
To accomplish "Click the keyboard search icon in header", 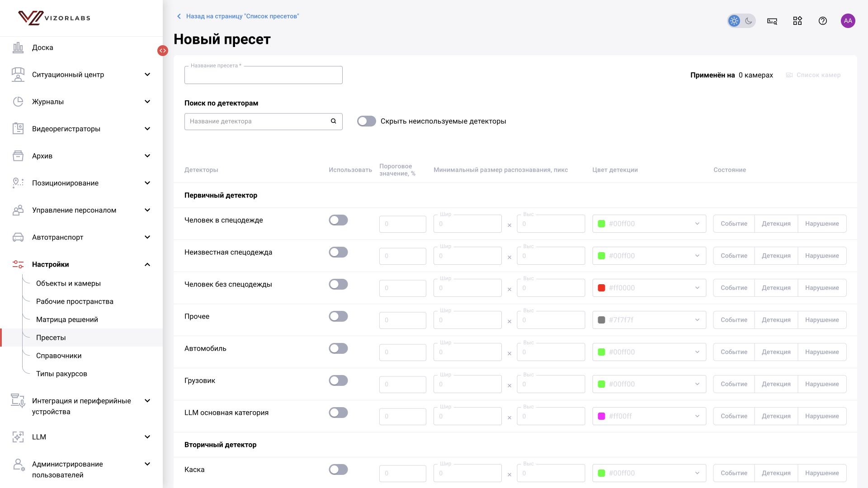I will pyautogui.click(x=772, y=21).
